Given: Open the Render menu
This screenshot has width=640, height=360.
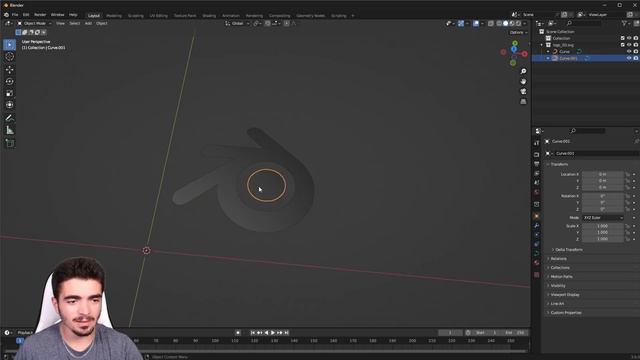Looking at the screenshot, I should [x=40, y=15].
